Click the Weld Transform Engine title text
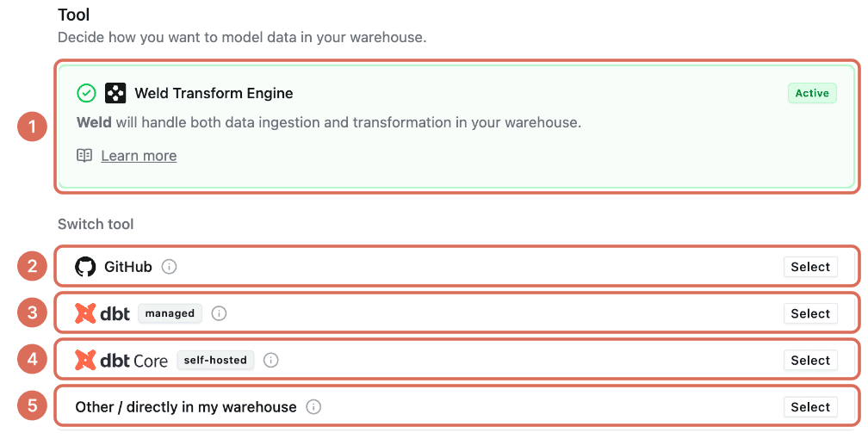The image size is (868, 439). [214, 93]
